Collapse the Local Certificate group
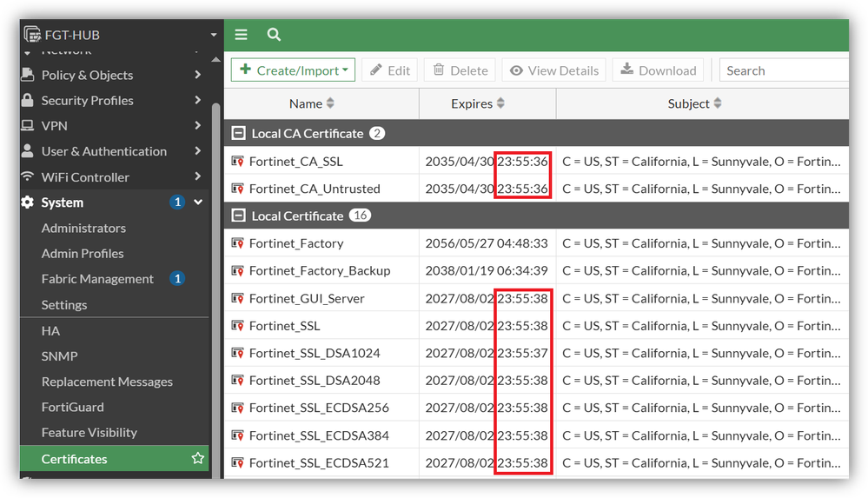 (237, 216)
